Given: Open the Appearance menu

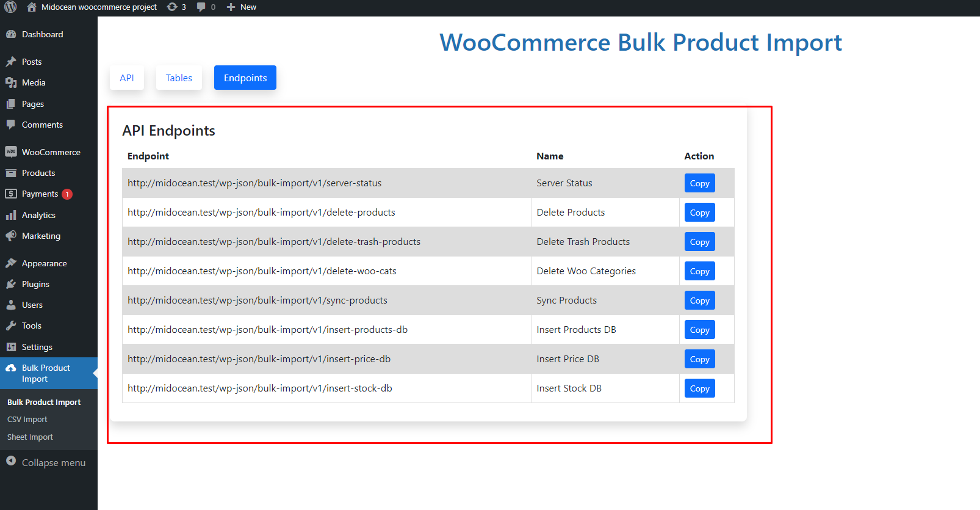Looking at the screenshot, I should 45,263.
